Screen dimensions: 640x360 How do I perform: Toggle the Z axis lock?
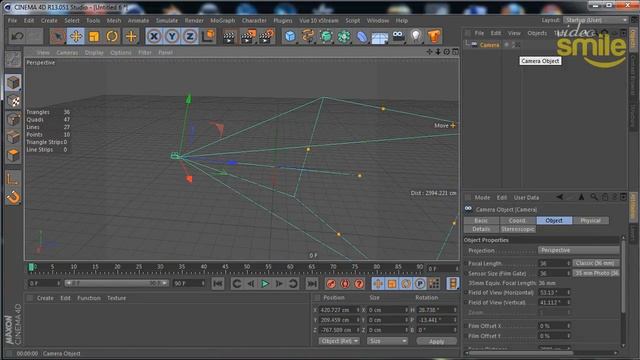coord(190,36)
